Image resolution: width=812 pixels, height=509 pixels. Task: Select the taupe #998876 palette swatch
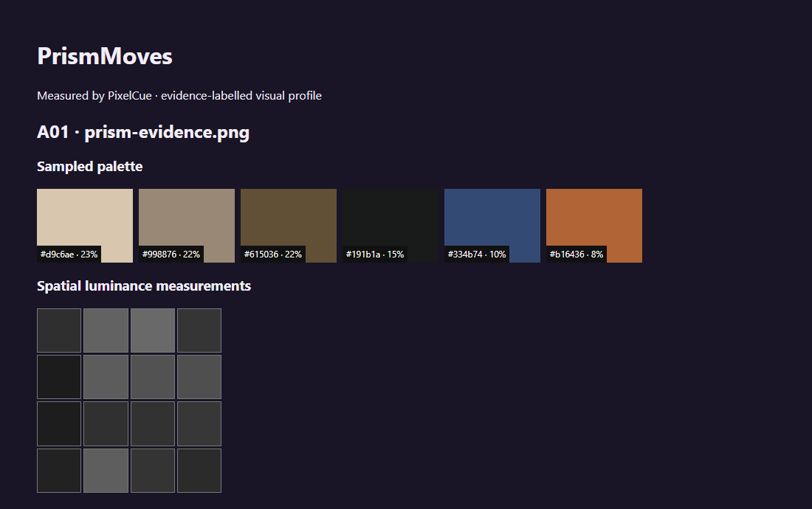(187, 226)
